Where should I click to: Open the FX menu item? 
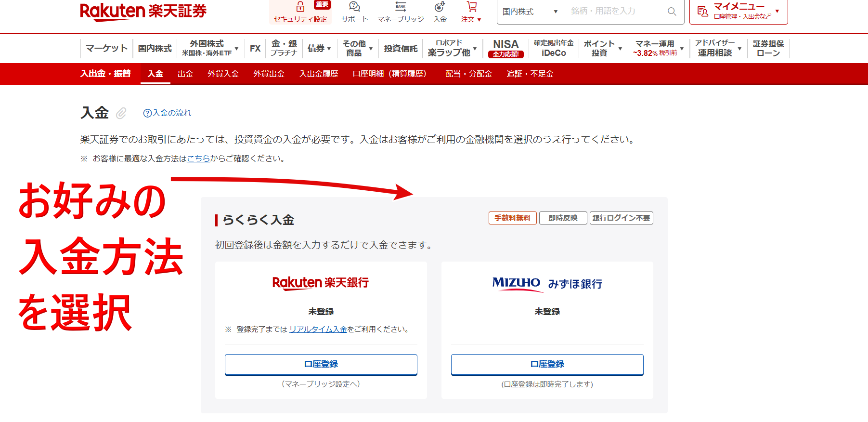255,48
